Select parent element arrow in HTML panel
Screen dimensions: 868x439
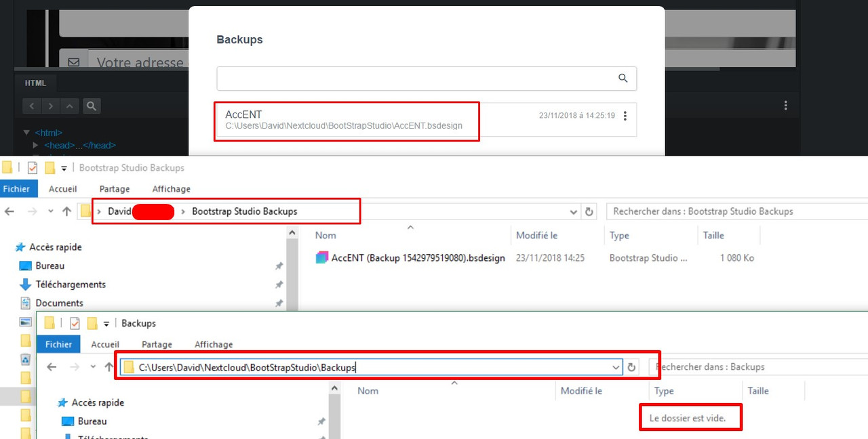point(69,106)
